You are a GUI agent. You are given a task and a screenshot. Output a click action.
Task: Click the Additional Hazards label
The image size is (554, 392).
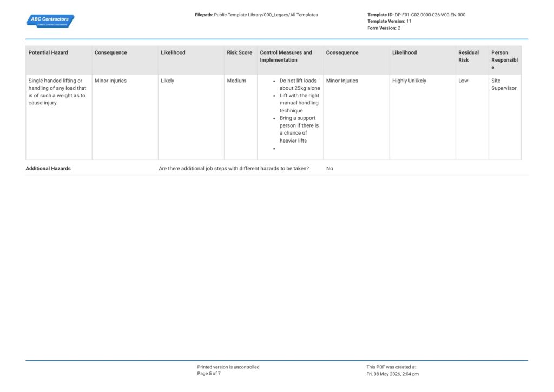(x=48, y=169)
